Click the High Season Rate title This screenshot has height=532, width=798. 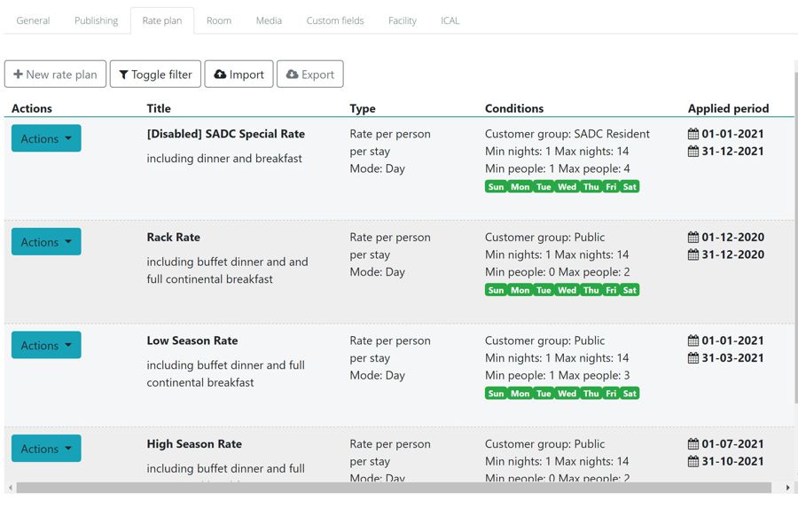click(194, 444)
